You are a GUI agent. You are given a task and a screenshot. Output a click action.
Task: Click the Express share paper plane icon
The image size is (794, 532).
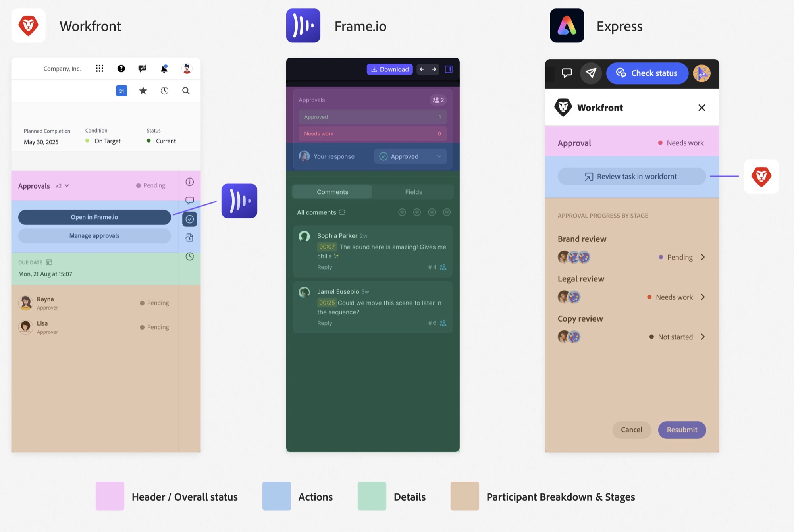[591, 73]
